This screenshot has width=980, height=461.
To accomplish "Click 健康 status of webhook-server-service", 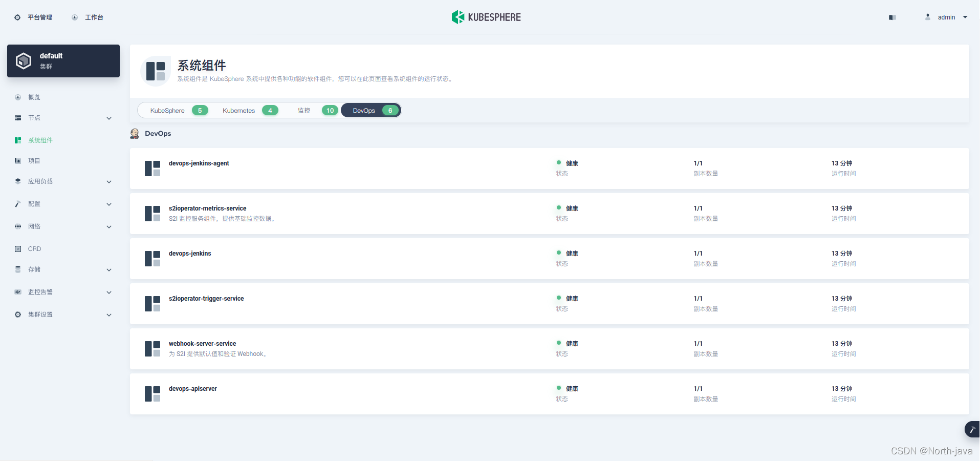I will 572,344.
